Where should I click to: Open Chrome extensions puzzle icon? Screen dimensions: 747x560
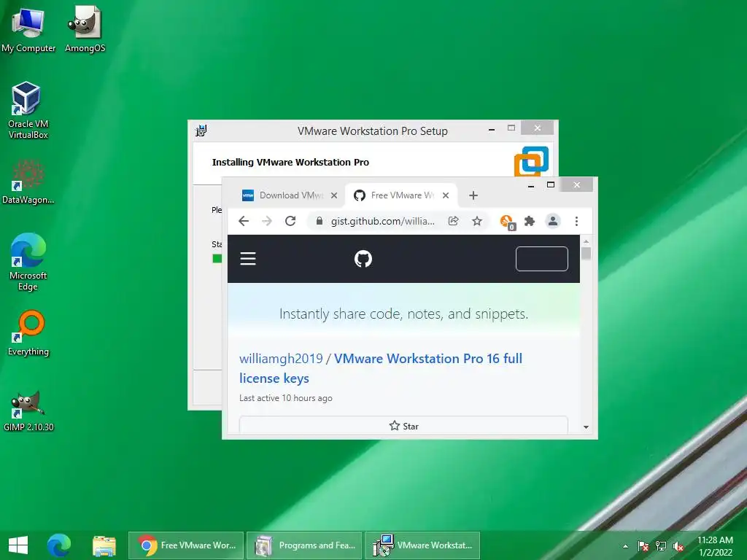pos(530,221)
